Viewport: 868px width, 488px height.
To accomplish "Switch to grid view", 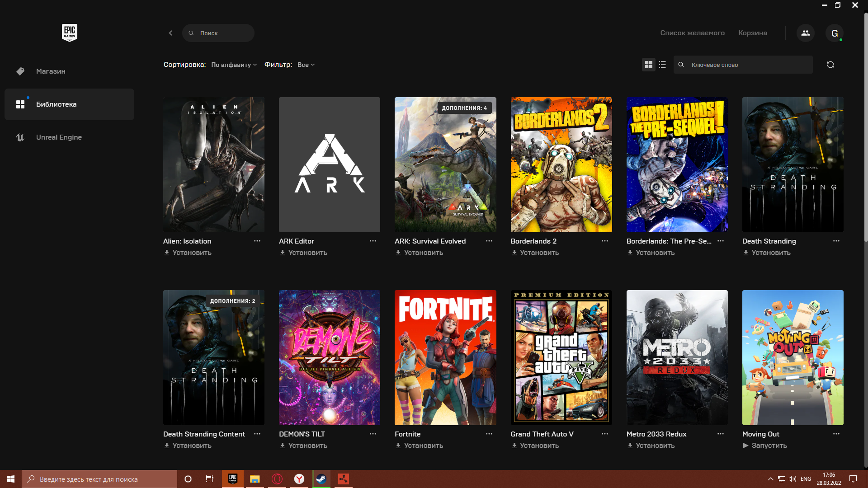I will pyautogui.click(x=648, y=65).
